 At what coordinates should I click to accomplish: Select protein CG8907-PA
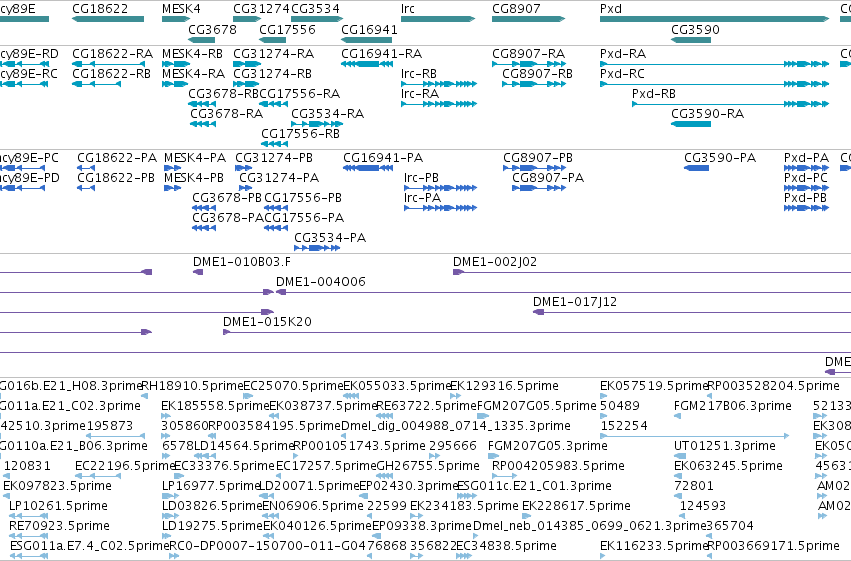point(548,177)
